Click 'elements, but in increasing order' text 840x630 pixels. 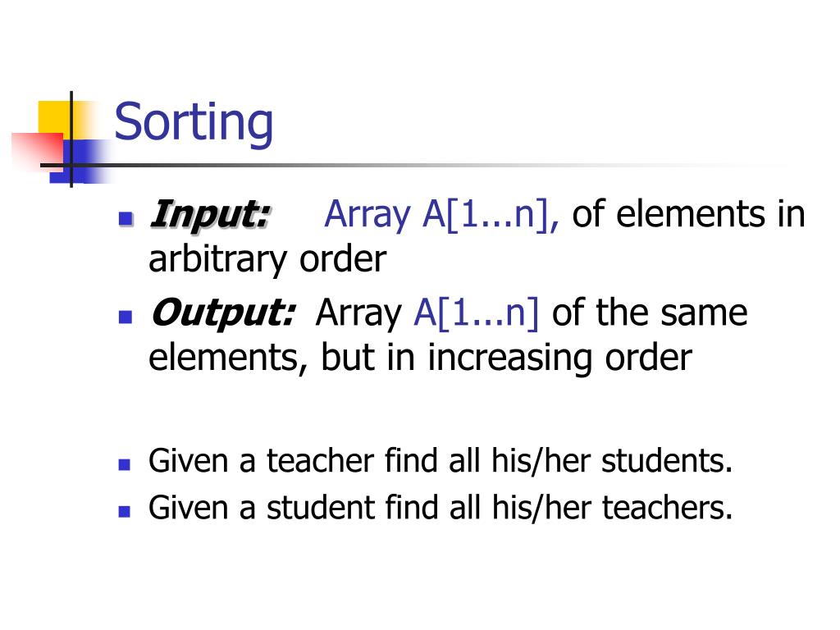pyautogui.click(x=420, y=358)
